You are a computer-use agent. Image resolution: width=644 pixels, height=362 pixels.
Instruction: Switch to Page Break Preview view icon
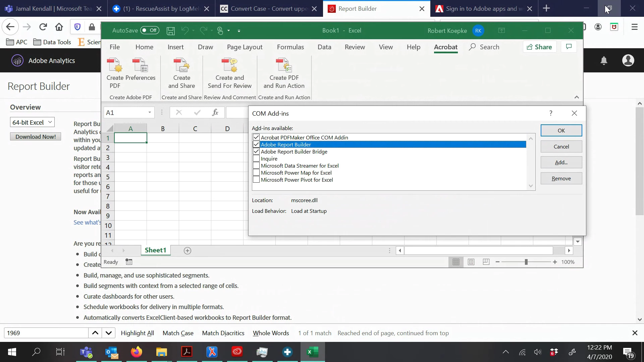click(x=486, y=262)
